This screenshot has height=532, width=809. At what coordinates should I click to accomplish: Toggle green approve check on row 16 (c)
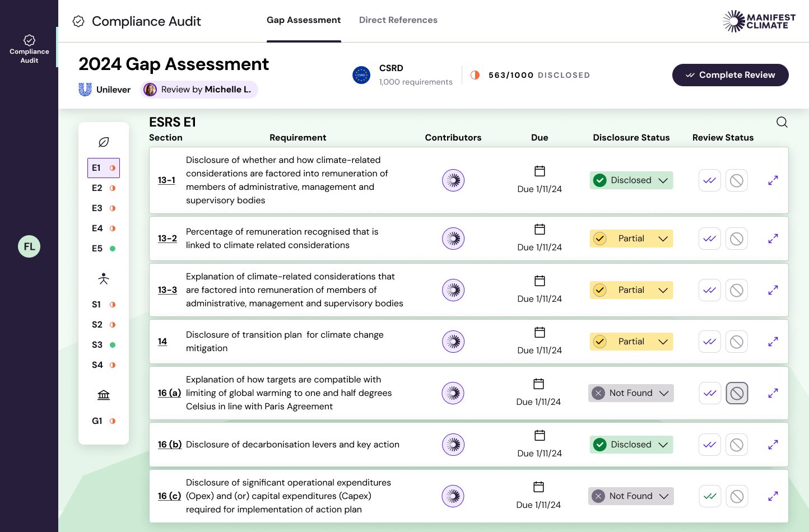710,496
